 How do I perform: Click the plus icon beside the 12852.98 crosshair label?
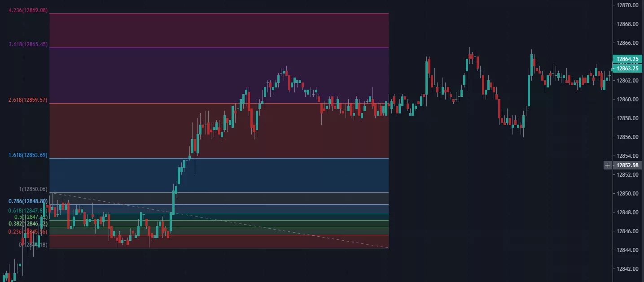pyautogui.click(x=608, y=165)
